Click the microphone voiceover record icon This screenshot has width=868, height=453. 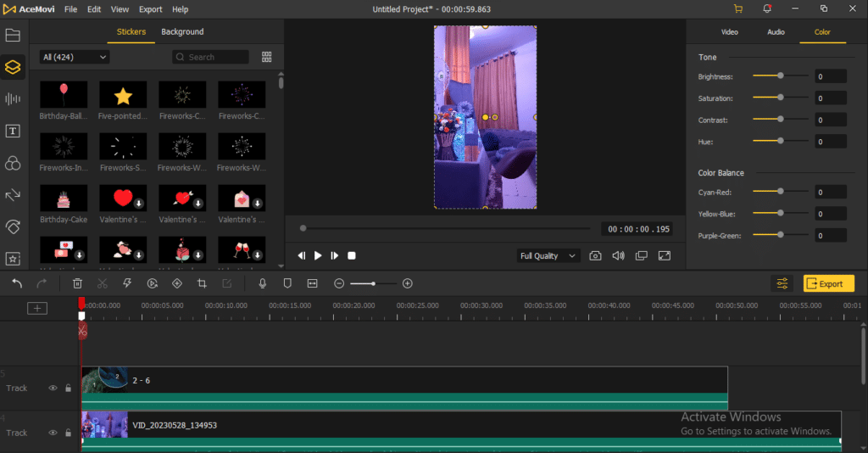point(263,283)
